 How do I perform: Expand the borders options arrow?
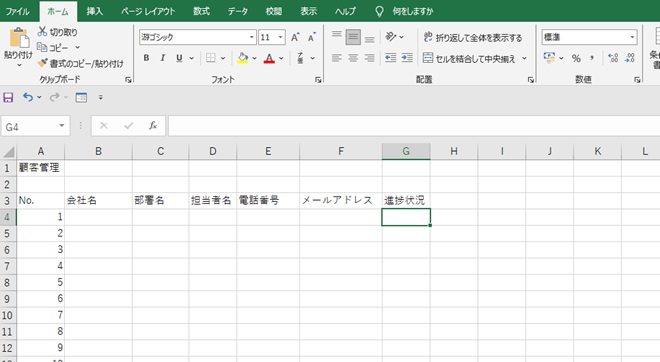click(223, 58)
